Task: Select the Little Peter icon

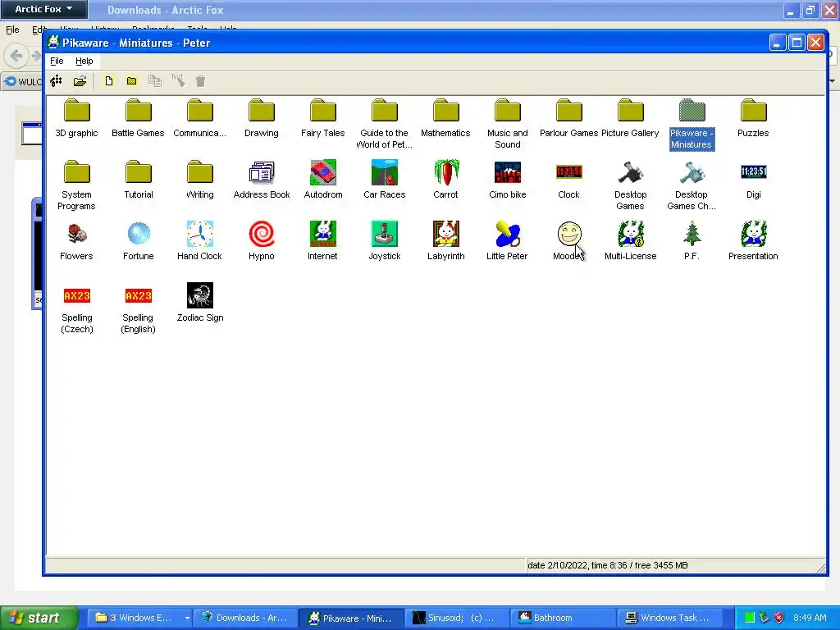Action: coord(507,241)
